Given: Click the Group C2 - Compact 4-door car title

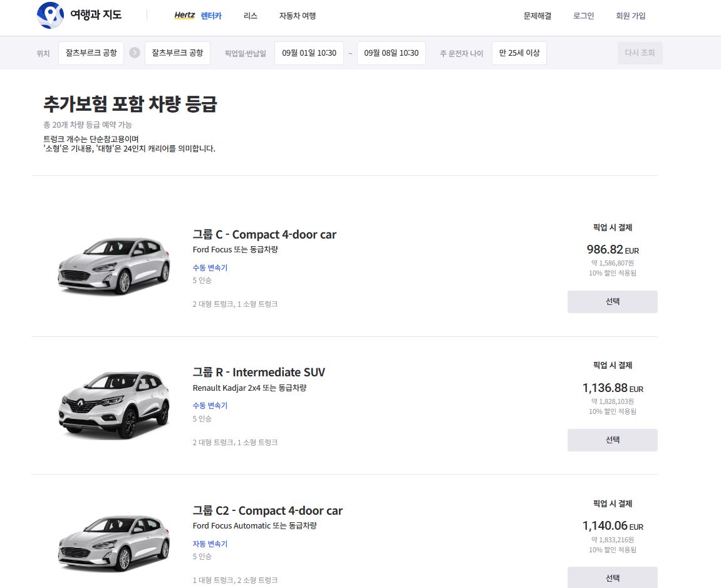Looking at the screenshot, I should pyautogui.click(x=267, y=510).
